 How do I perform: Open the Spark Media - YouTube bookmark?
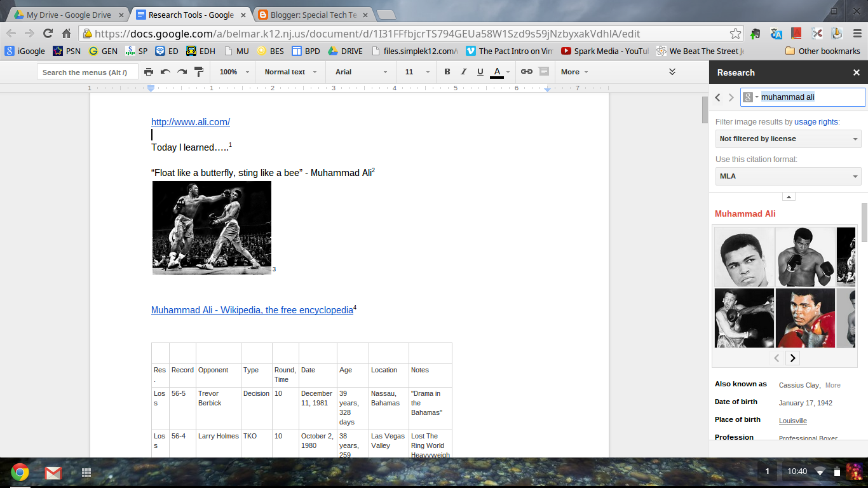(x=605, y=51)
